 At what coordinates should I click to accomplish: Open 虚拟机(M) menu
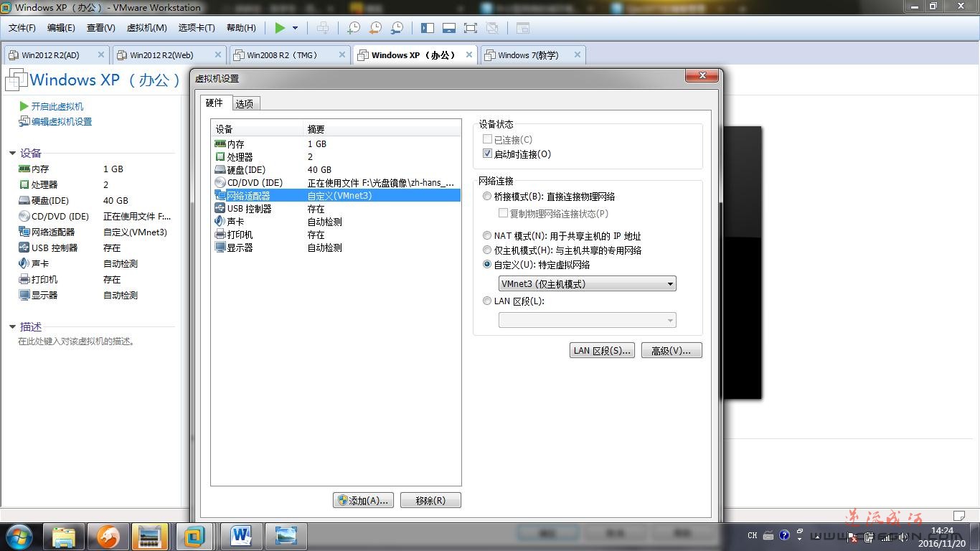tap(147, 28)
